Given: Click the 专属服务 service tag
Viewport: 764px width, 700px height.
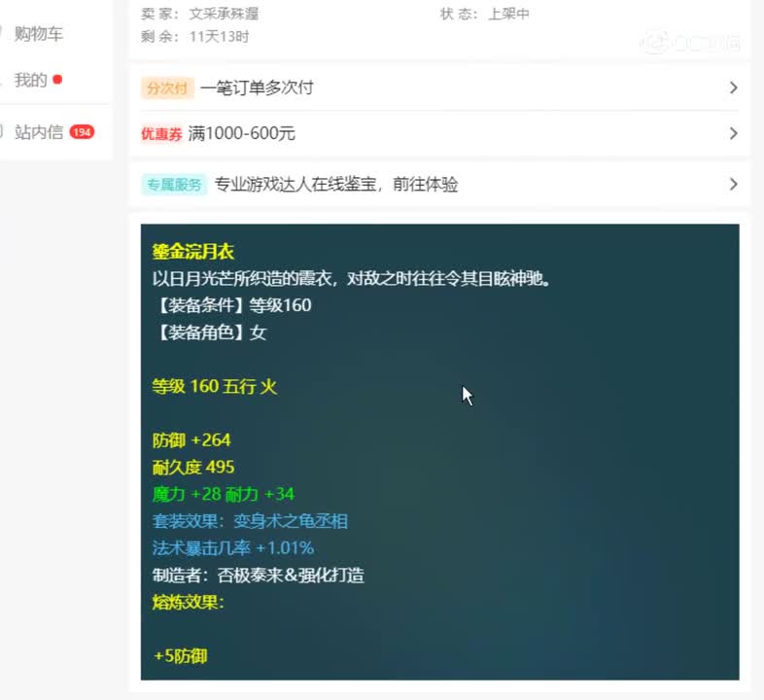Looking at the screenshot, I should click(x=174, y=185).
